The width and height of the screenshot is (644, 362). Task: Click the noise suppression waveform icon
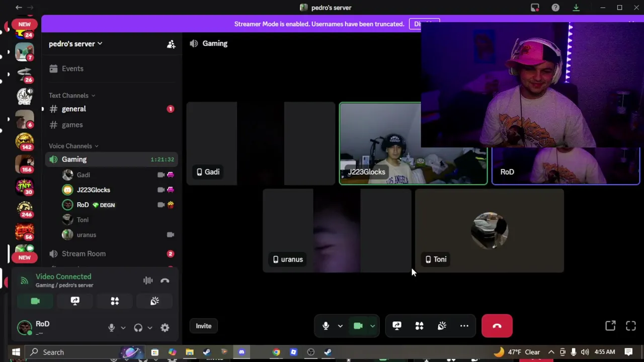point(148,281)
